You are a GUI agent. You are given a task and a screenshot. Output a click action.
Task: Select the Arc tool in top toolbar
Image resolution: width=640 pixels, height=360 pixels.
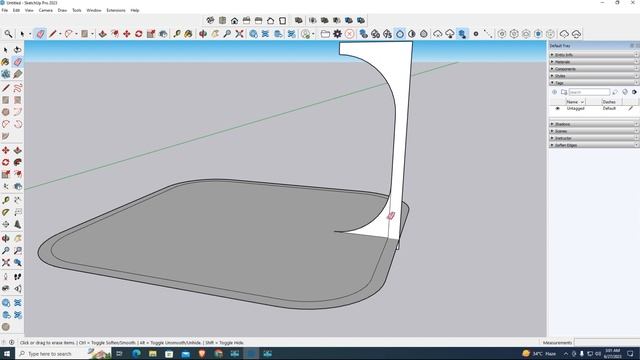point(69,34)
